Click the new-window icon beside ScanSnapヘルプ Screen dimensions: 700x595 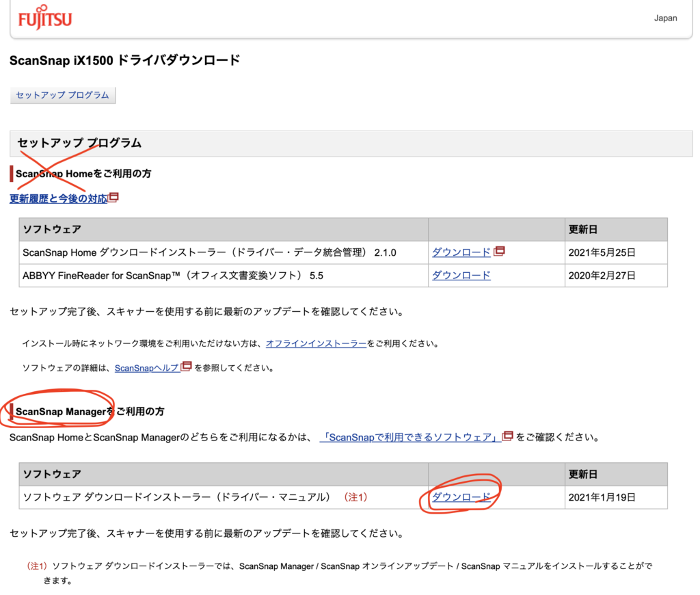point(186,367)
